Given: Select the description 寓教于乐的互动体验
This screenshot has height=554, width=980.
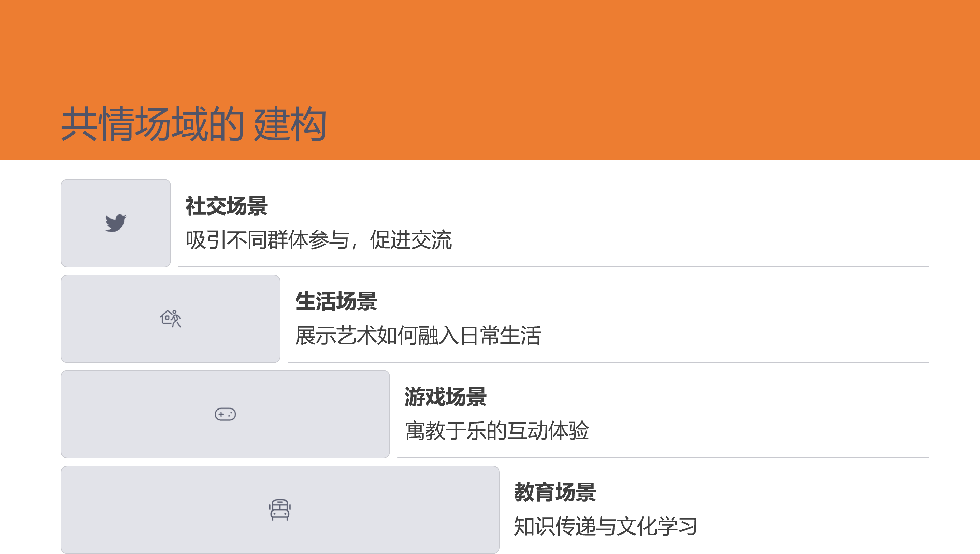Looking at the screenshot, I should point(497,431).
